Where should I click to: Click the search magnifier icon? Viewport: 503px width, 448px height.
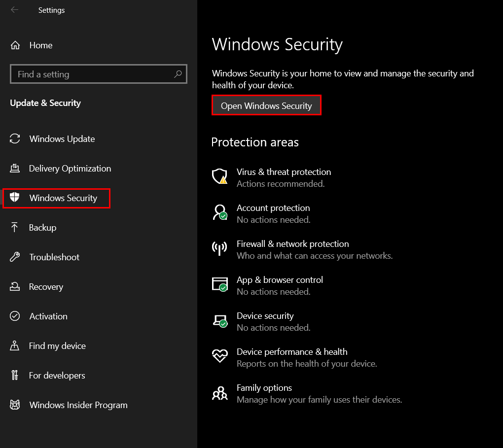click(x=178, y=74)
